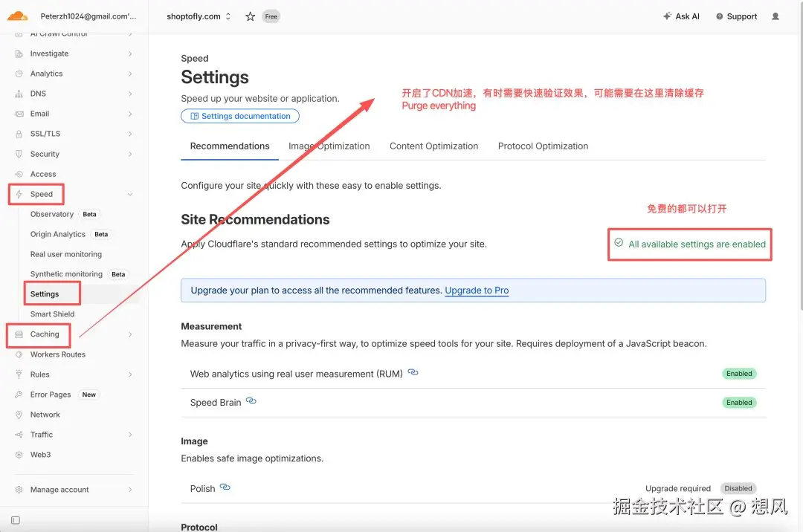This screenshot has height=532, width=803.
Task: Click the SSL/TLS lock icon
Action: coord(19,134)
